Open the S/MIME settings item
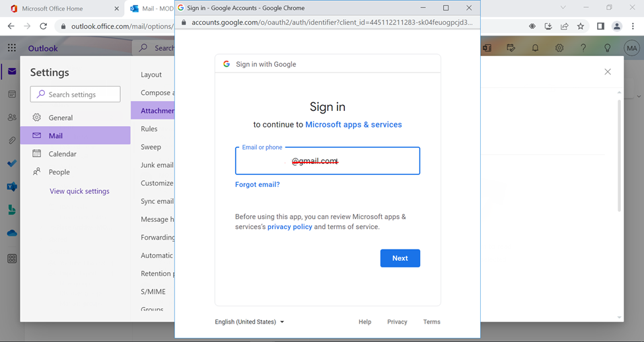The height and width of the screenshot is (342, 644). [x=153, y=292]
